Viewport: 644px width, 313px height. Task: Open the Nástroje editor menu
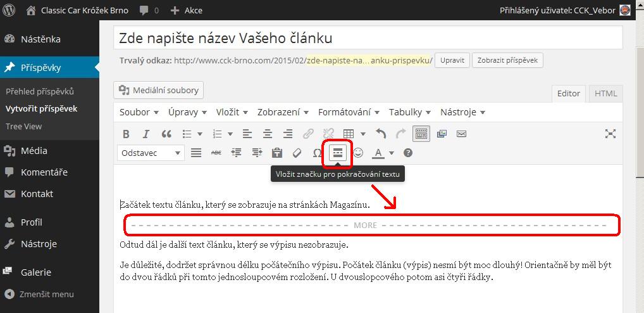point(462,112)
